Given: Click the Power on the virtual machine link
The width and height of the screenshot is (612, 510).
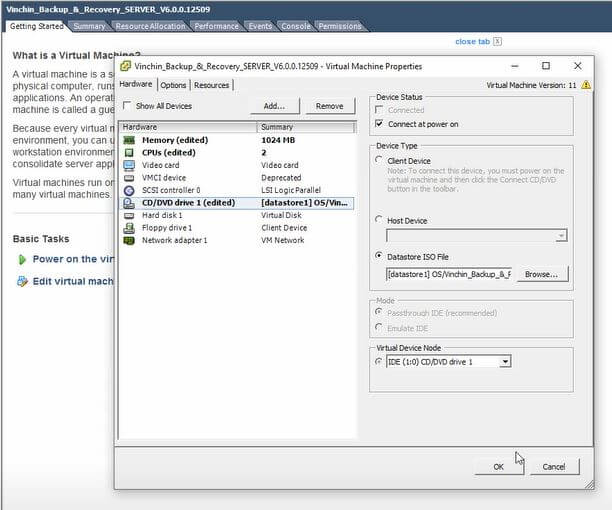Looking at the screenshot, I should click(73, 259).
